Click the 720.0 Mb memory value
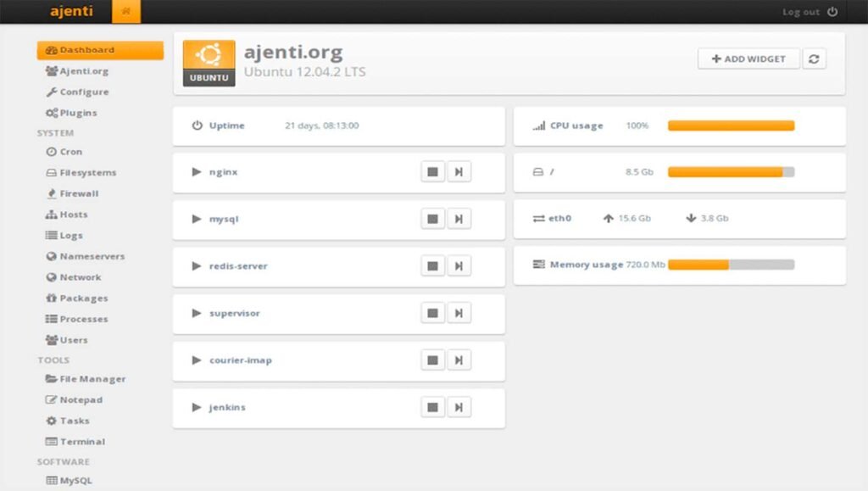 click(x=645, y=265)
